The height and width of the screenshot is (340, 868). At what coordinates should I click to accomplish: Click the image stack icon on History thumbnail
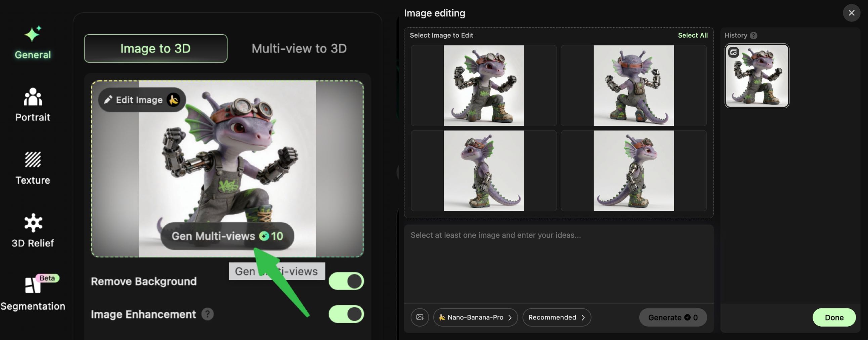coord(733,52)
